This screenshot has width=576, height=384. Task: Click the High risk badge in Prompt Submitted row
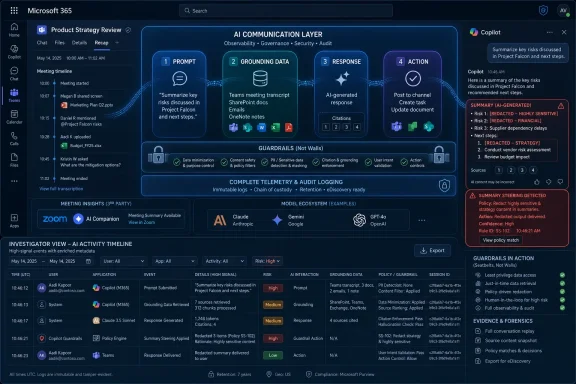(273, 288)
